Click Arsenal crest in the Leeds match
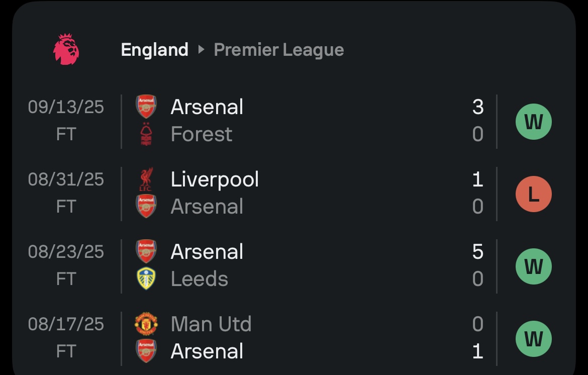Screen dimensions: 588x375 (146, 251)
